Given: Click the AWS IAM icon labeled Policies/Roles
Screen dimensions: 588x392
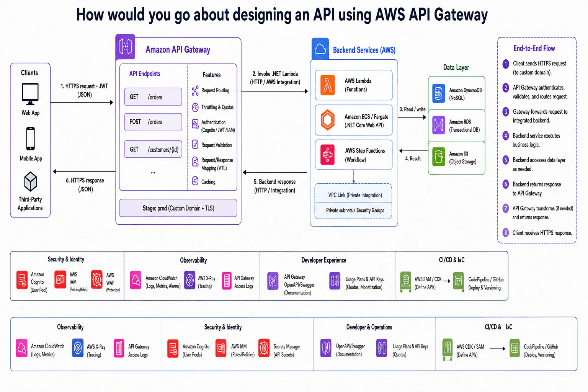Looking at the screenshot, I should 60,279.
